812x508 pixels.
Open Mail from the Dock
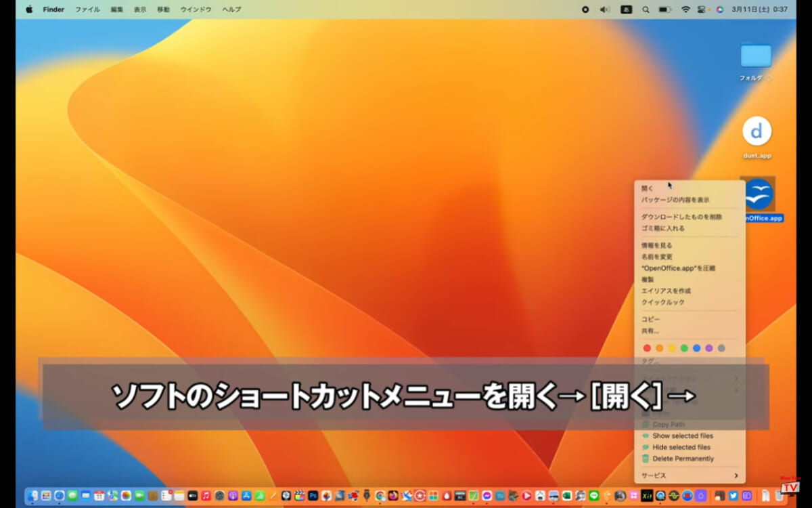pyautogui.click(x=86, y=496)
